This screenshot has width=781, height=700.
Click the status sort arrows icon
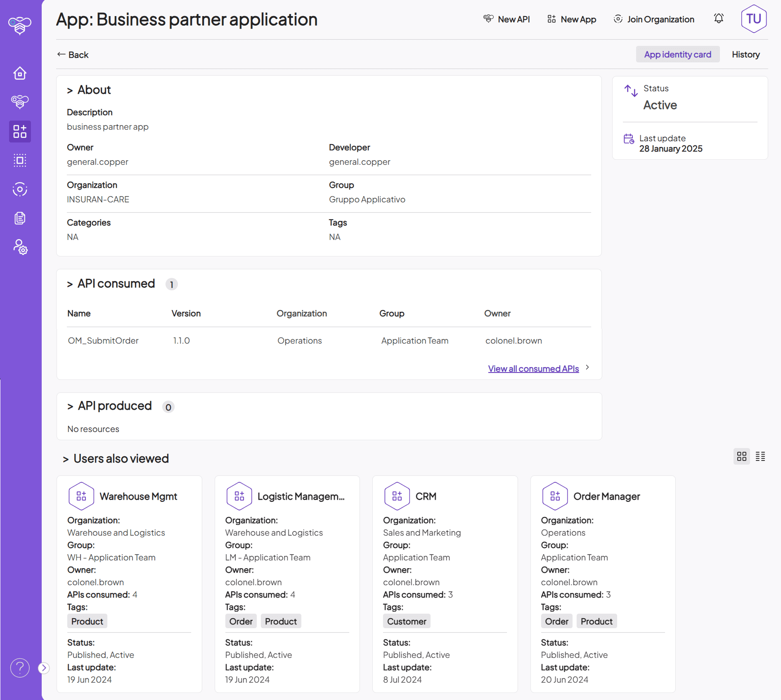click(630, 90)
